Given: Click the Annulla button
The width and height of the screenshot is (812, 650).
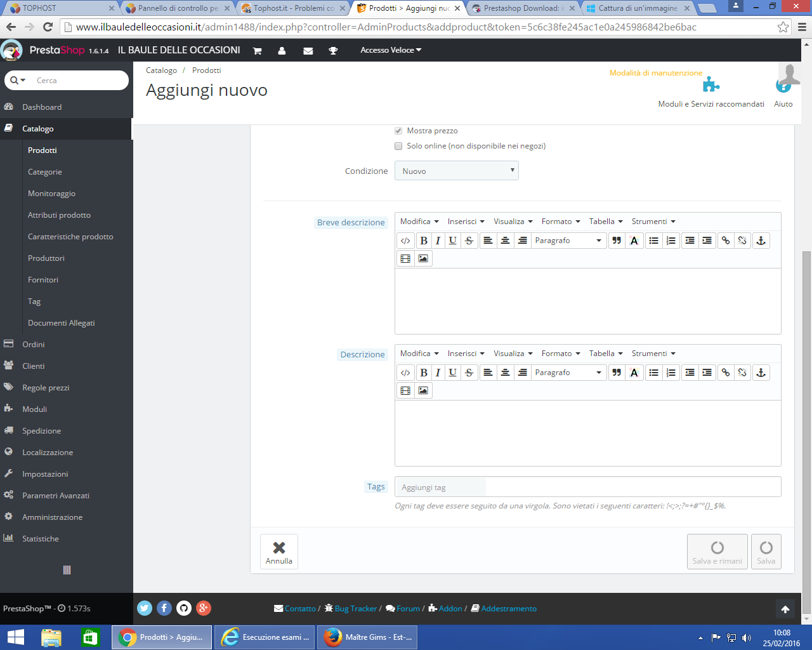Looking at the screenshot, I should (279, 552).
